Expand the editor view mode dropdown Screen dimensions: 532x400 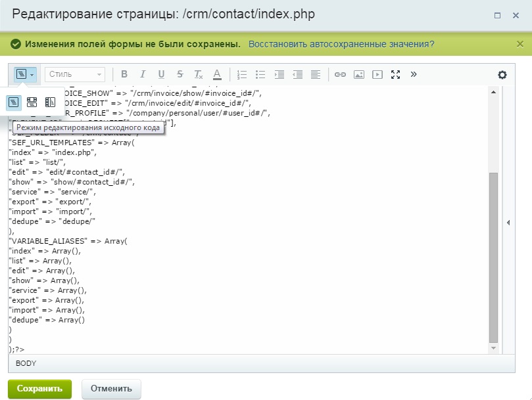(x=32, y=75)
